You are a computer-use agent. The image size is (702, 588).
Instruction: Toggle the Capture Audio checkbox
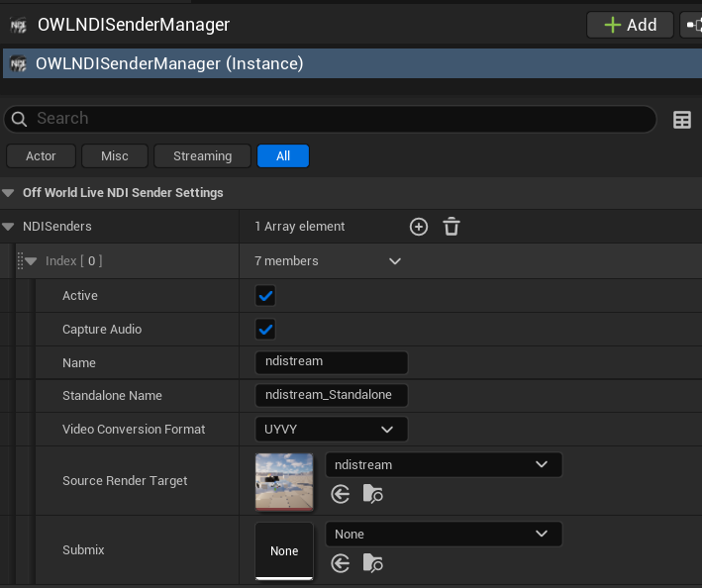click(265, 330)
